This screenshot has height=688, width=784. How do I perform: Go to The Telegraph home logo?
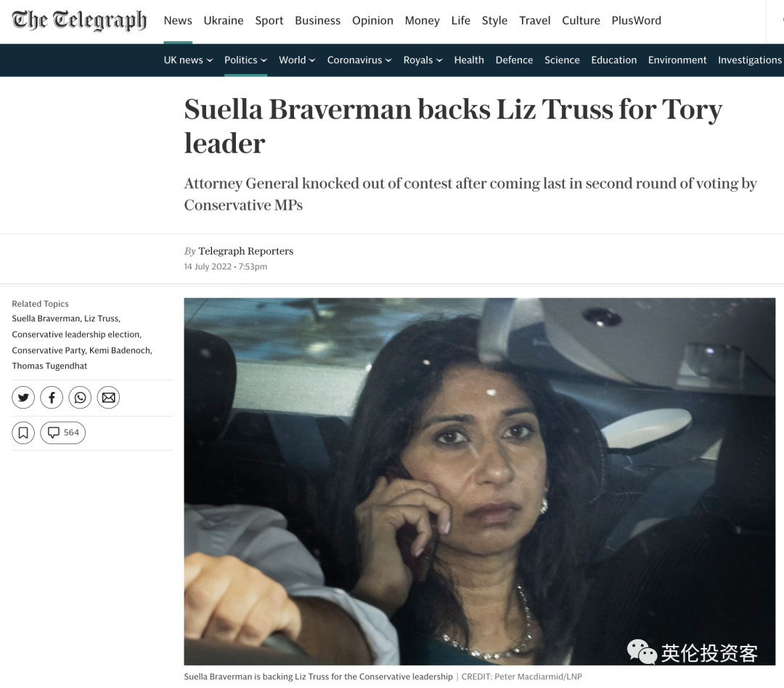(x=80, y=20)
